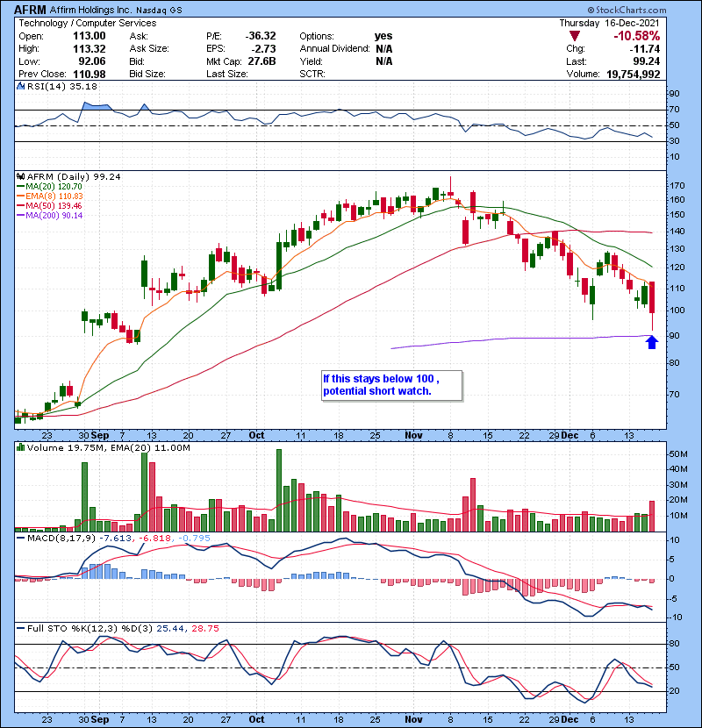Image resolution: width=702 pixels, height=728 pixels.
Task: Click the Mkt Cap value 27.6B
Action: tap(261, 61)
